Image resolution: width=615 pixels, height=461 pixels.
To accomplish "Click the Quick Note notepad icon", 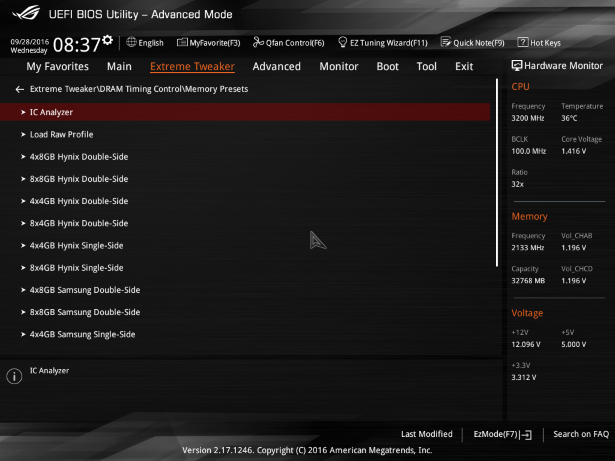I will 446,42.
